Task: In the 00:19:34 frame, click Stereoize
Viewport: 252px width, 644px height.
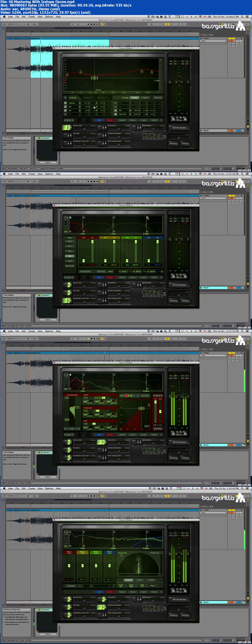Action: [x=71, y=586]
